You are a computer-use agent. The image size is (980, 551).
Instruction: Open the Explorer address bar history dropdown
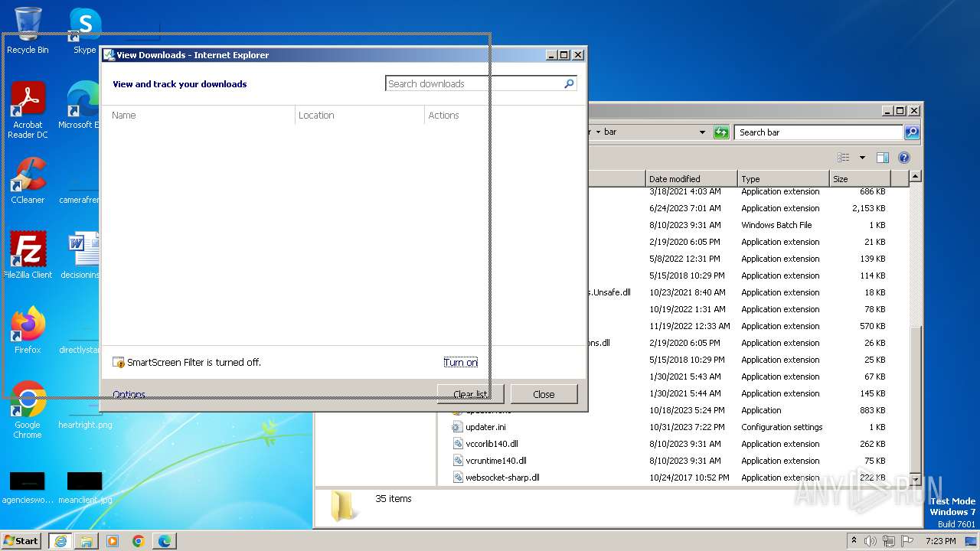point(702,132)
